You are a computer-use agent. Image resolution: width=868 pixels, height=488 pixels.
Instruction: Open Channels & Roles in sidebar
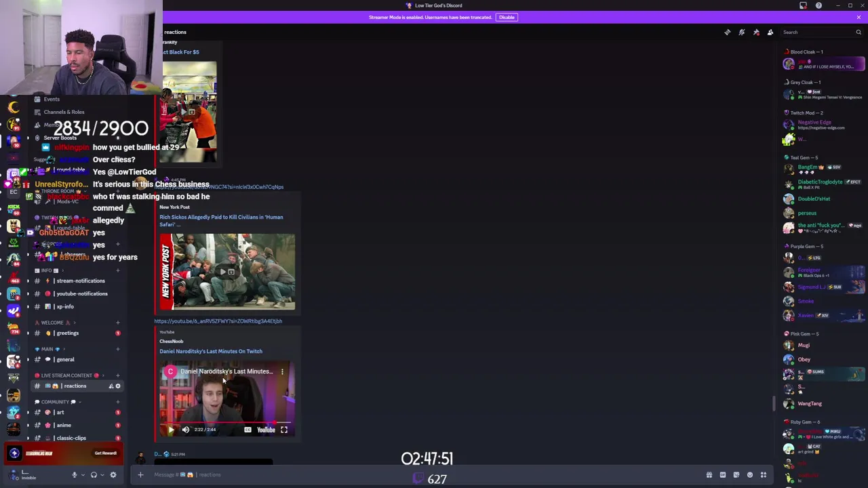64,112
